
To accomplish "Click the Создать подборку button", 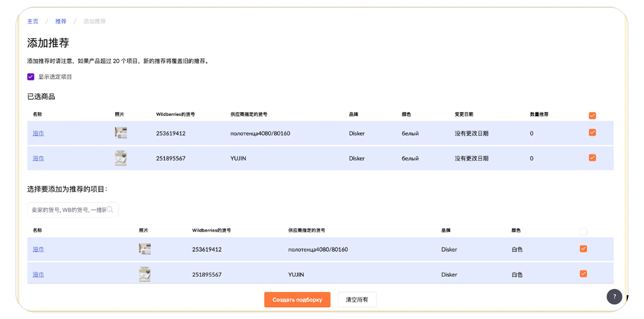I will 297,300.
